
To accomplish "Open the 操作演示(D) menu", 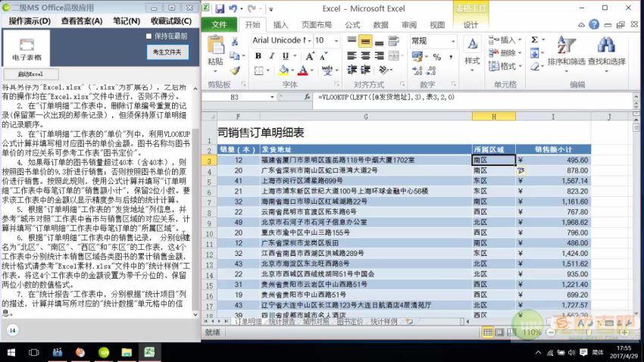I will pyautogui.click(x=30, y=21).
